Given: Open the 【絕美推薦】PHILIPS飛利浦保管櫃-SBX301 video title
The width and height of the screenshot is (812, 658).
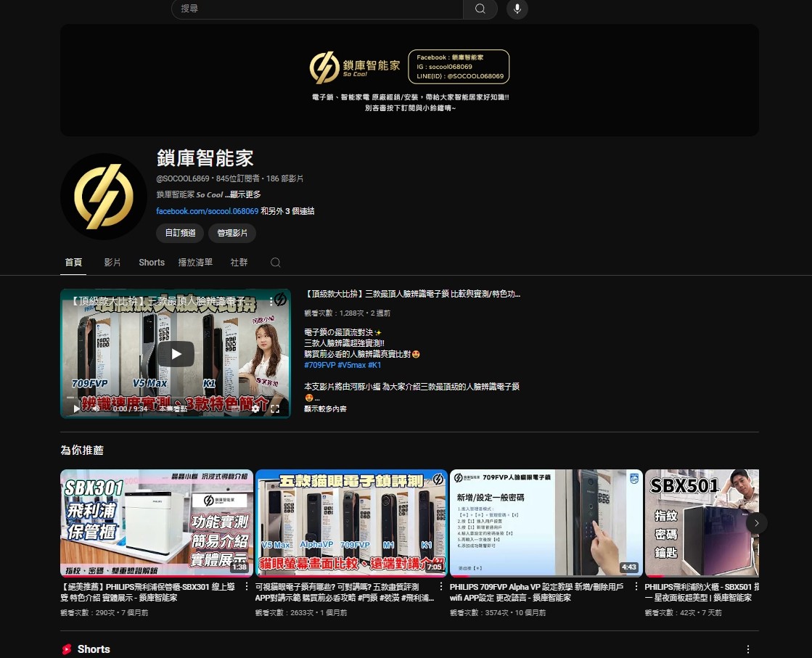Looking at the screenshot, I should point(148,592).
